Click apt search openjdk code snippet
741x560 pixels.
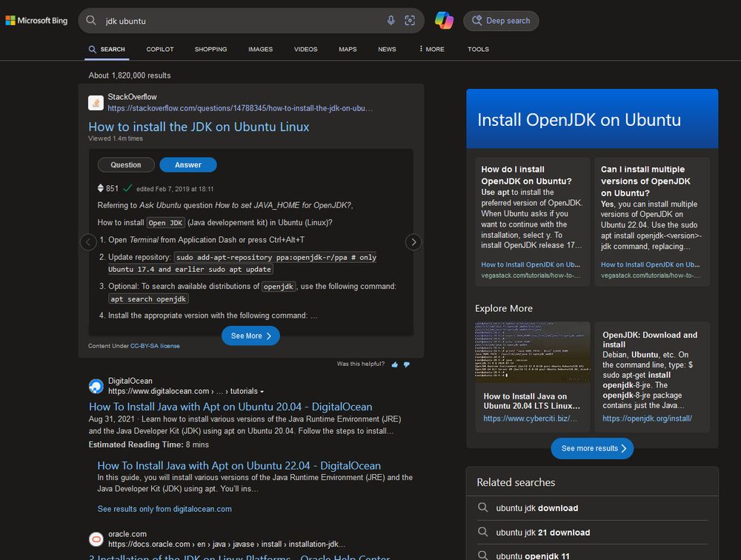[x=148, y=299]
